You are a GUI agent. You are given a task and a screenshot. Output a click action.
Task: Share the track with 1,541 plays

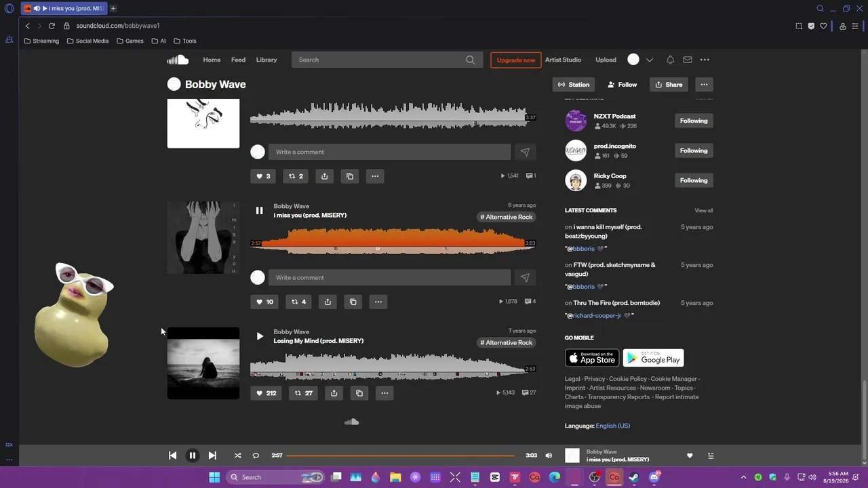(324, 176)
